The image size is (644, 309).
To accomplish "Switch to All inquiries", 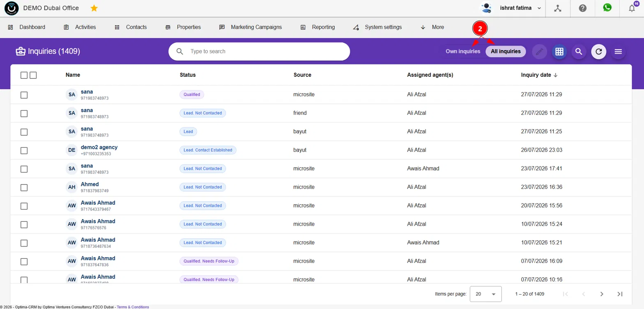I will [506, 51].
